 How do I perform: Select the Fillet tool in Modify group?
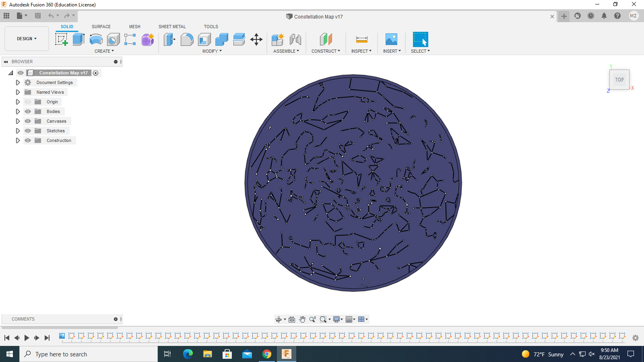(x=187, y=39)
